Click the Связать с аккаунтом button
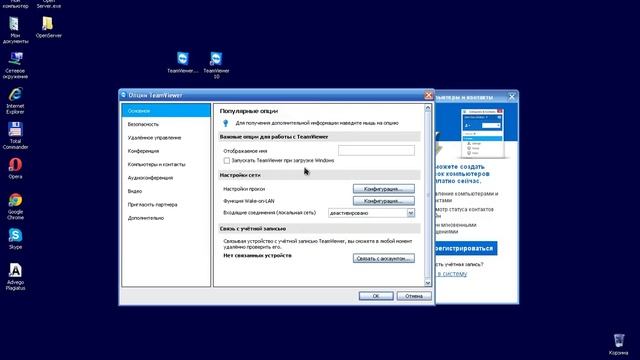Image resolution: width=640 pixels, height=360 pixels. point(384,258)
